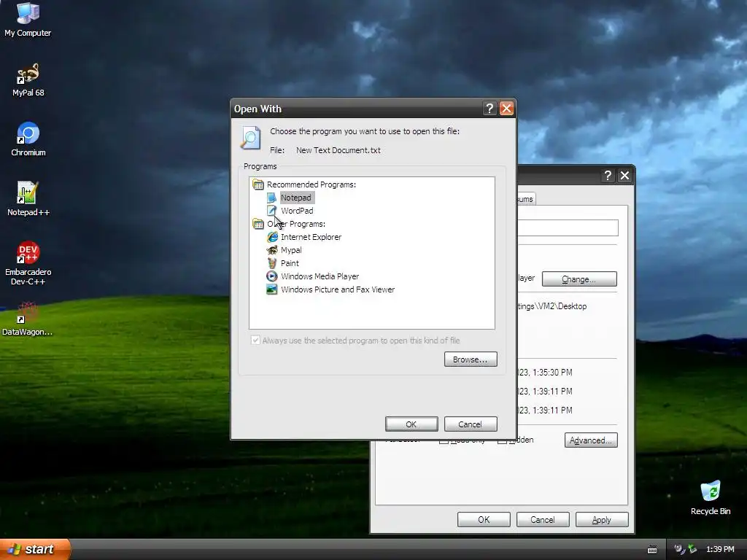Click the Properties window help question mark

coord(608,176)
